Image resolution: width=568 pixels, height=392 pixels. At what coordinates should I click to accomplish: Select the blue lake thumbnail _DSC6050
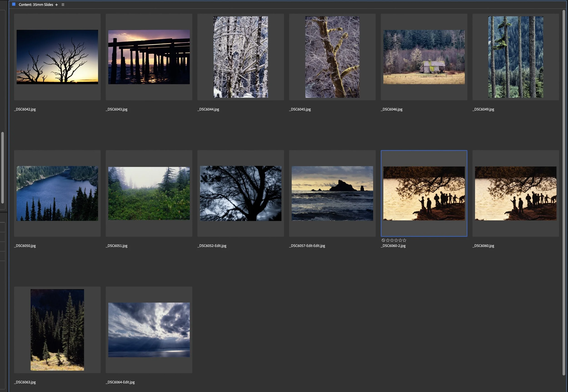point(57,193)
